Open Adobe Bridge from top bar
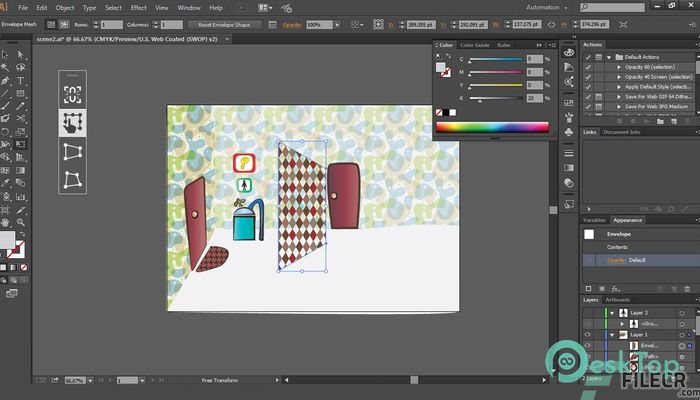This screenshot has height=400, width=700. point(242,8)
